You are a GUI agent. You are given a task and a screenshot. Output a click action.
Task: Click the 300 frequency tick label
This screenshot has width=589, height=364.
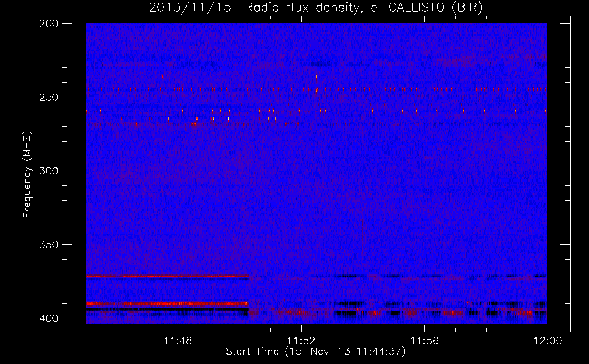49,171
